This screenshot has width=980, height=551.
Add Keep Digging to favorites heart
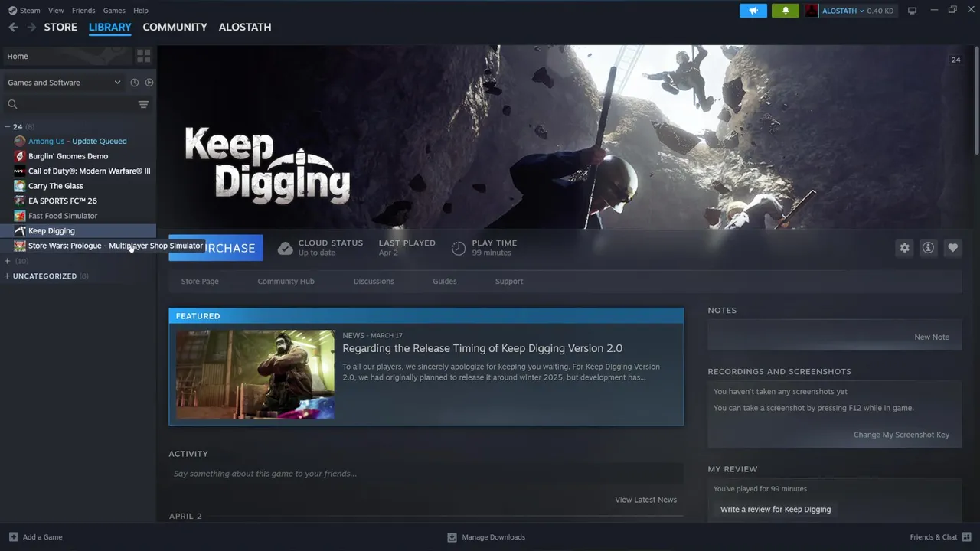(952, 248)
